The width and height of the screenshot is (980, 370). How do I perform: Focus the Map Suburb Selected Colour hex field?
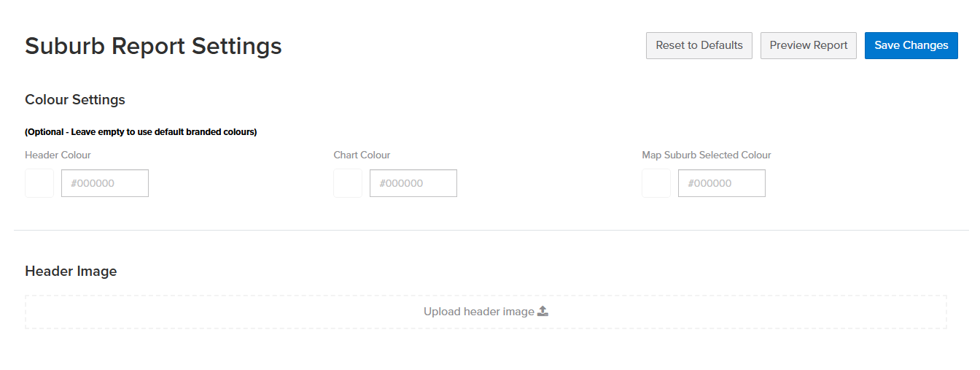722,183
